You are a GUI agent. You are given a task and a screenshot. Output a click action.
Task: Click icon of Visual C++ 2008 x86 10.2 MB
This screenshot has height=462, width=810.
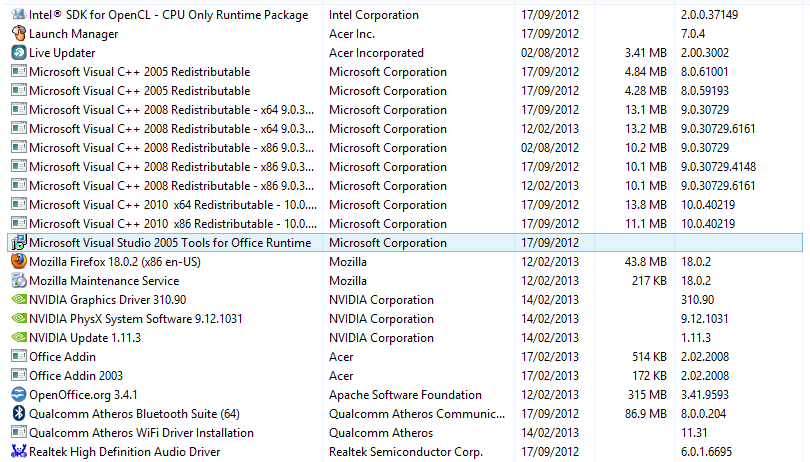click(x=19, y=147)
